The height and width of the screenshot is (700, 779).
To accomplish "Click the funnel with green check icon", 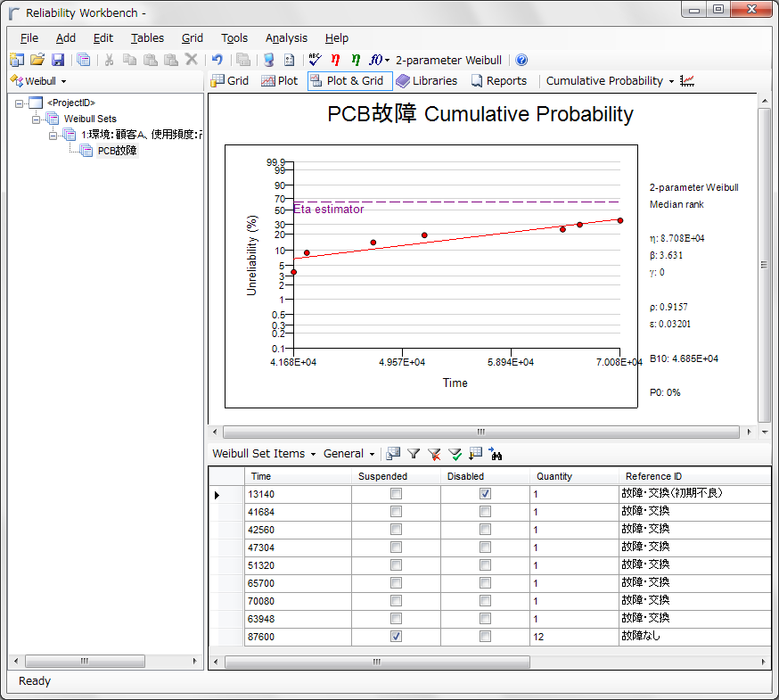I will point(455,454).
